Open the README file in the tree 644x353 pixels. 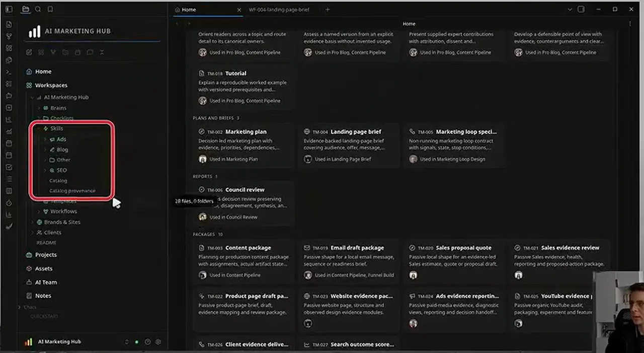click(x=46, y=243)
